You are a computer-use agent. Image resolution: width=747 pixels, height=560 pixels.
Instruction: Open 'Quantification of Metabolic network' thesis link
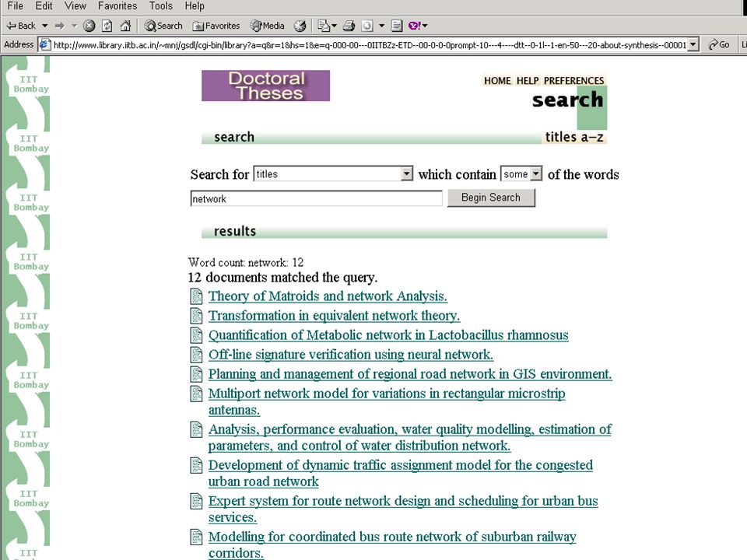tap(388, 335)
